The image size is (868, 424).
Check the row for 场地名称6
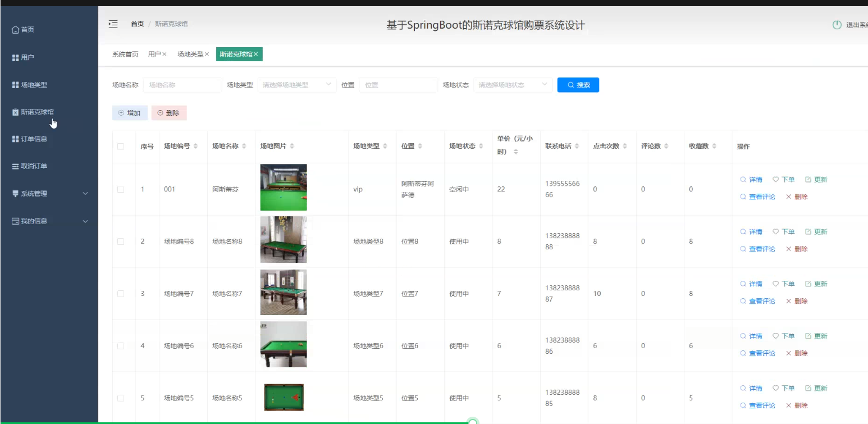click(x=121, y=346)
